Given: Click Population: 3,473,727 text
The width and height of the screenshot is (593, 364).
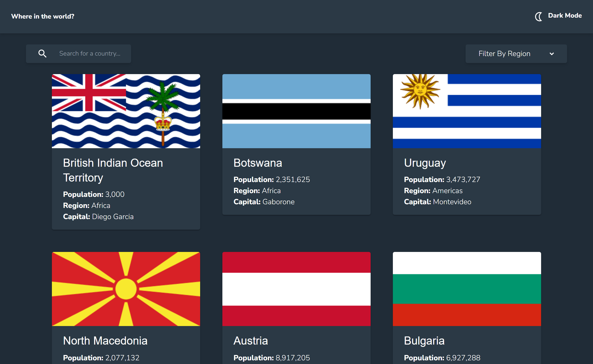Looking at the screenshot, I should [442, 179].
